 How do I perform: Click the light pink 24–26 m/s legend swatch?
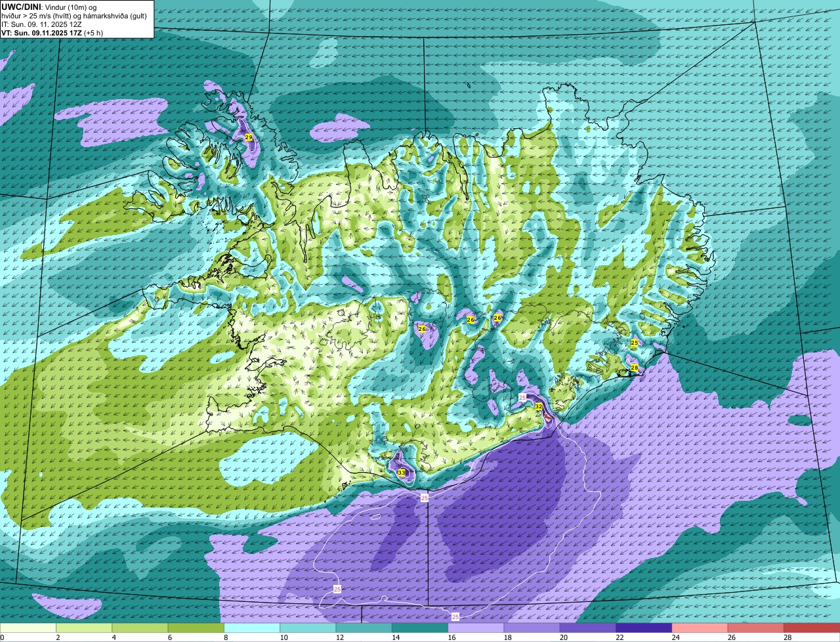coord(700,628)
